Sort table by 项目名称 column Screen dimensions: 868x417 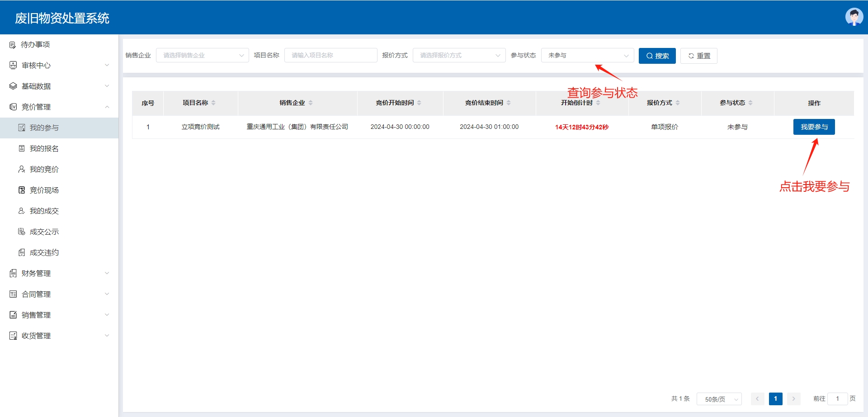pos(213,103)
